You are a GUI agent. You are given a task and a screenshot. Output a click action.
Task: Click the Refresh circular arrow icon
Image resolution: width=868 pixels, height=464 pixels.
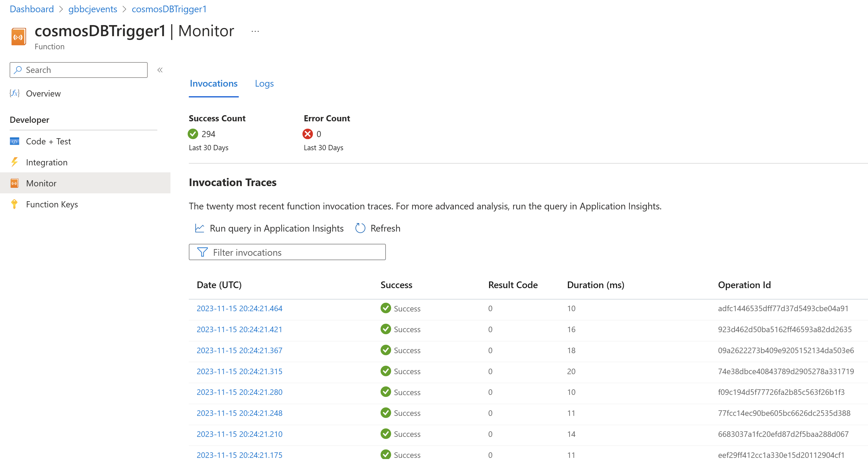coord(360,228)
